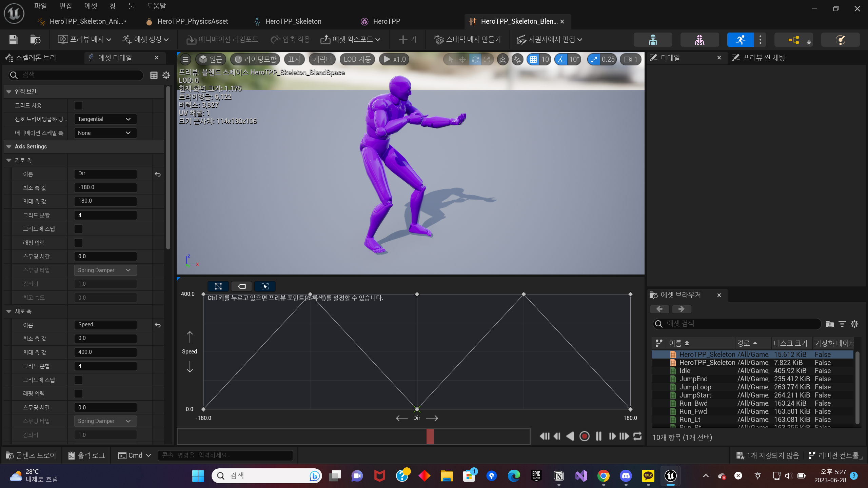Open the 콘텐츠 드로어 button
Screen dimensions: 868x488
click(31, 455)
